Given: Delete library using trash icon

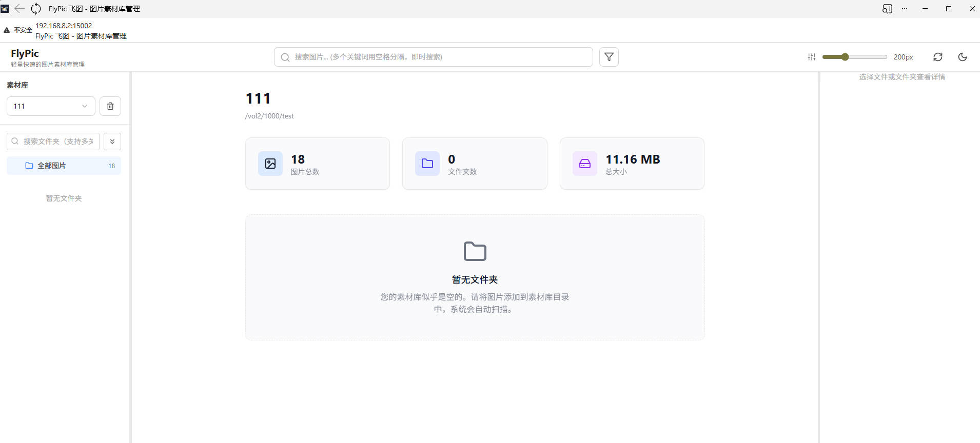Looking at the screenshot, I should click(x=110, y=106).
